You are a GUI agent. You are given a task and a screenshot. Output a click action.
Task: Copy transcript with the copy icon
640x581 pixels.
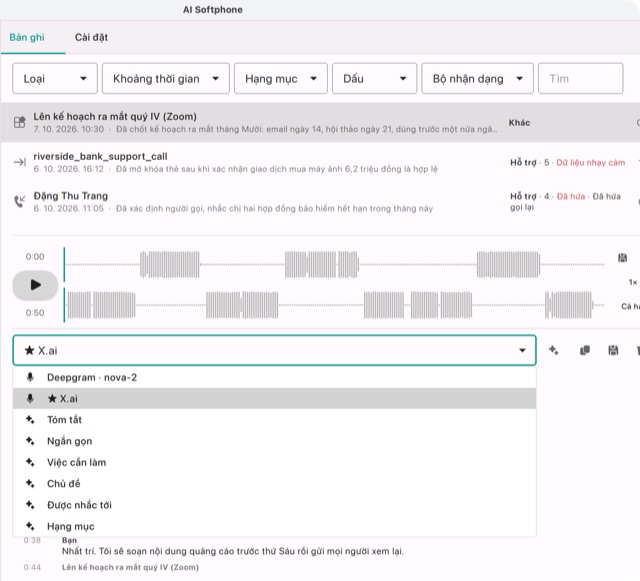584,350
